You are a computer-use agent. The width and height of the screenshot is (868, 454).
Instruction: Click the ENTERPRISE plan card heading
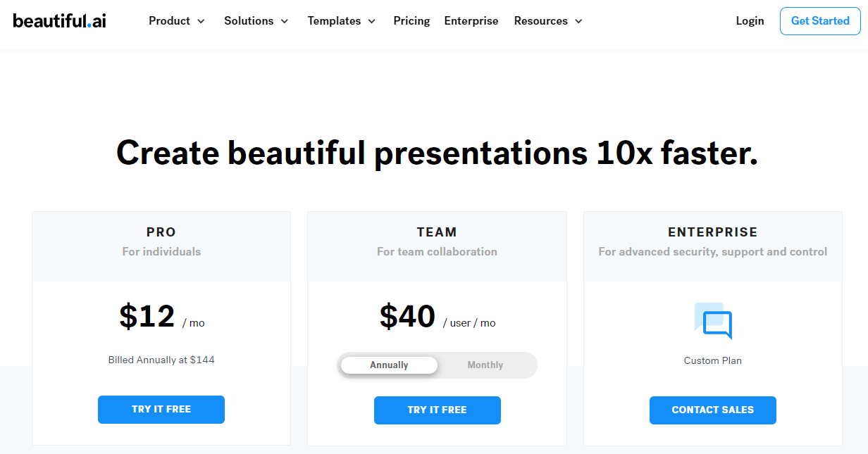[712, 232]
